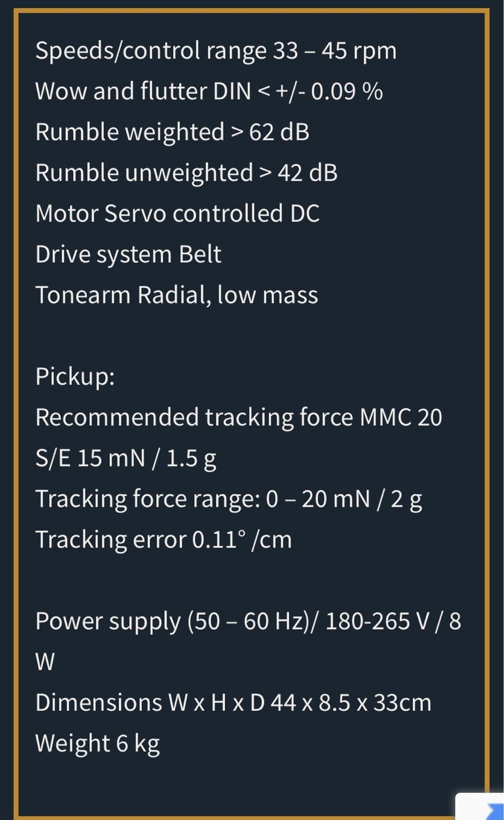Click the Weight 6 kg line

[97, 744]
